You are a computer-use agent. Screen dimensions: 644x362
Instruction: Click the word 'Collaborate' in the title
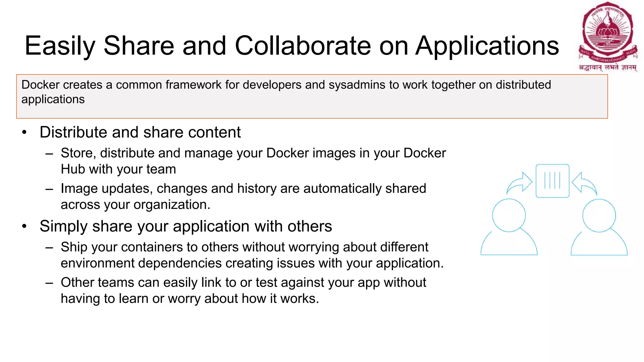click(303, 46)
